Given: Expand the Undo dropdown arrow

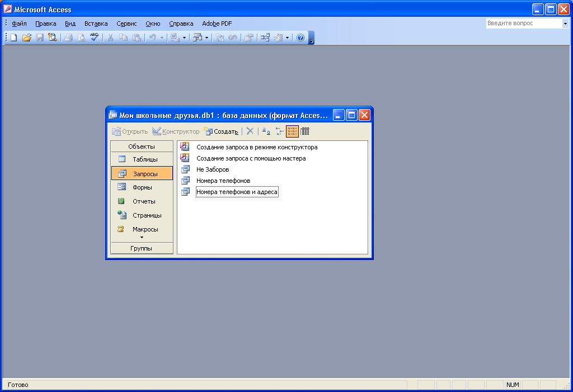Looking at the screenshot, I should (x=162, y=37).
